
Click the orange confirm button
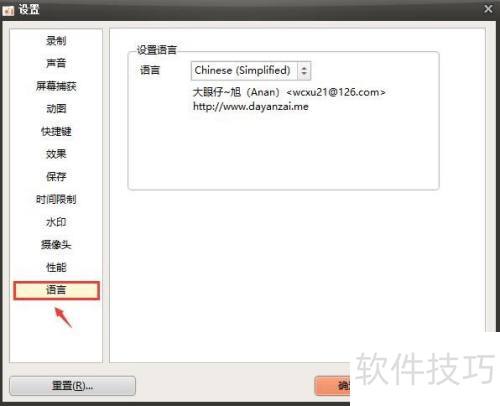coord(332,386)
